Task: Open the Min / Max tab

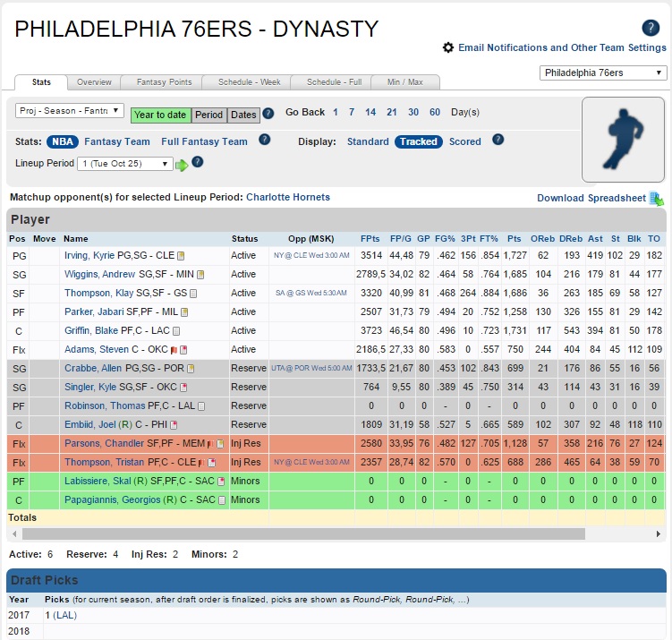Action: coord(405,82)
